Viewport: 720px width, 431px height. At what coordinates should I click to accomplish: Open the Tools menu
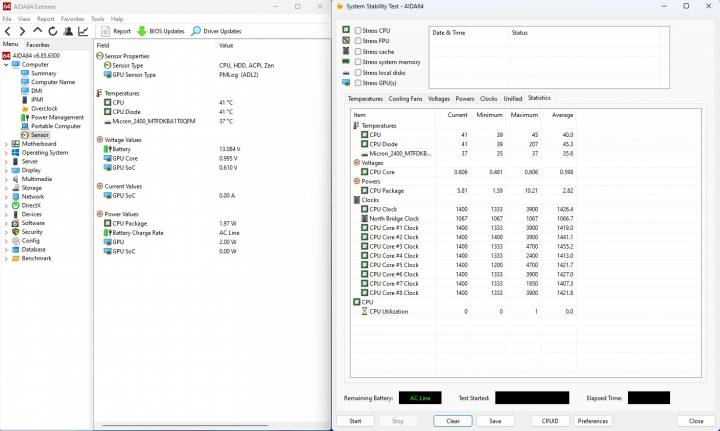coord(97,19)
